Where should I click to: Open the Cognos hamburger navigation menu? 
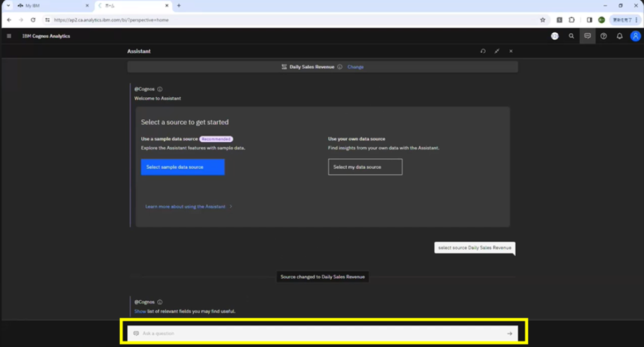tap(9, 36)
